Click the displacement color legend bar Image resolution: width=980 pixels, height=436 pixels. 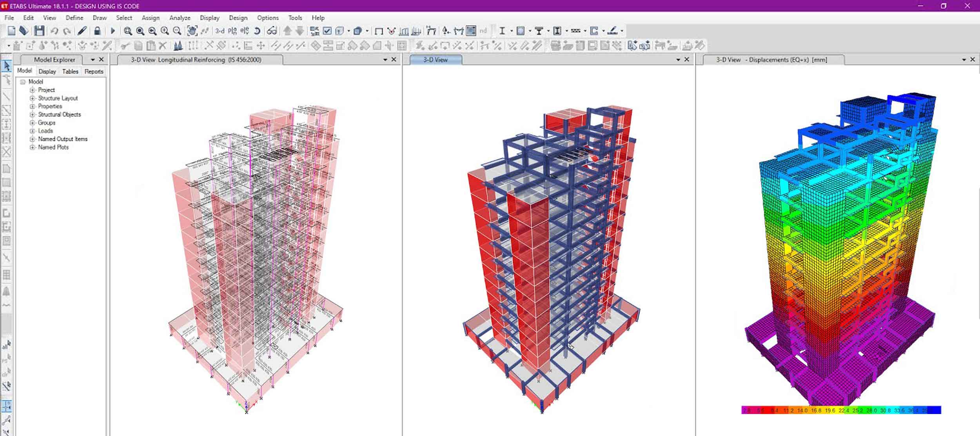click(841, 410)
